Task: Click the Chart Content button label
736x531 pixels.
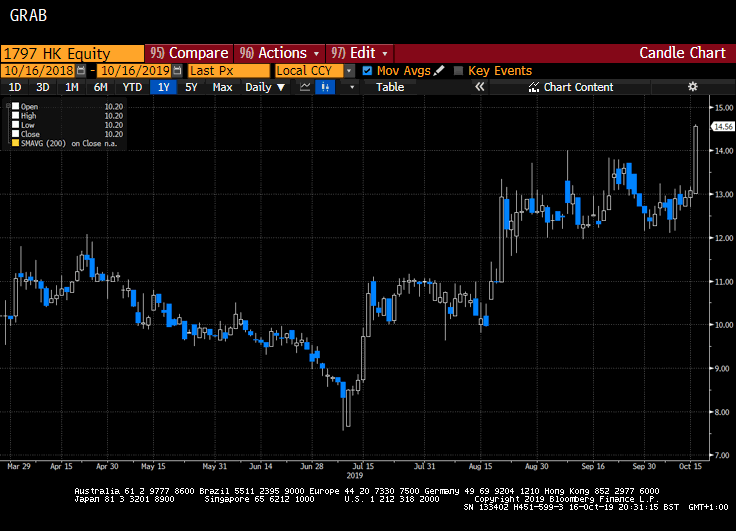Action: pyautogui.click(x=578, y=87)
